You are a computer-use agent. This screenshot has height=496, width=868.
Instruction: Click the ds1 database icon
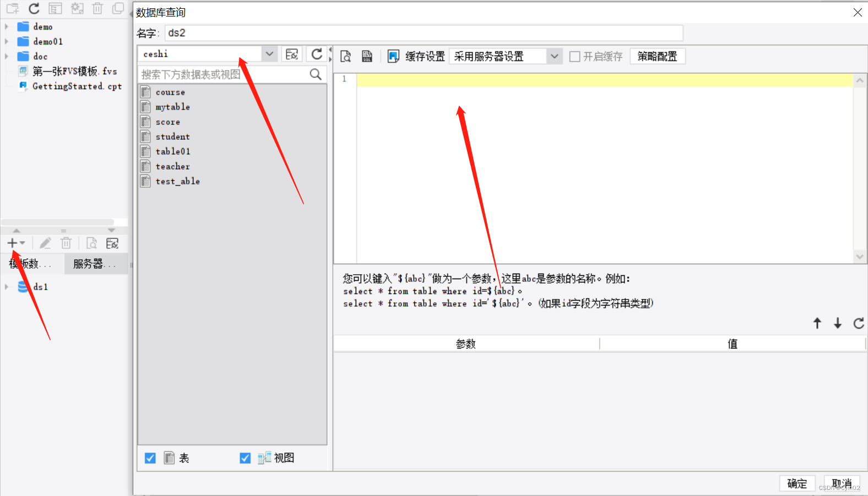(23, 287)
